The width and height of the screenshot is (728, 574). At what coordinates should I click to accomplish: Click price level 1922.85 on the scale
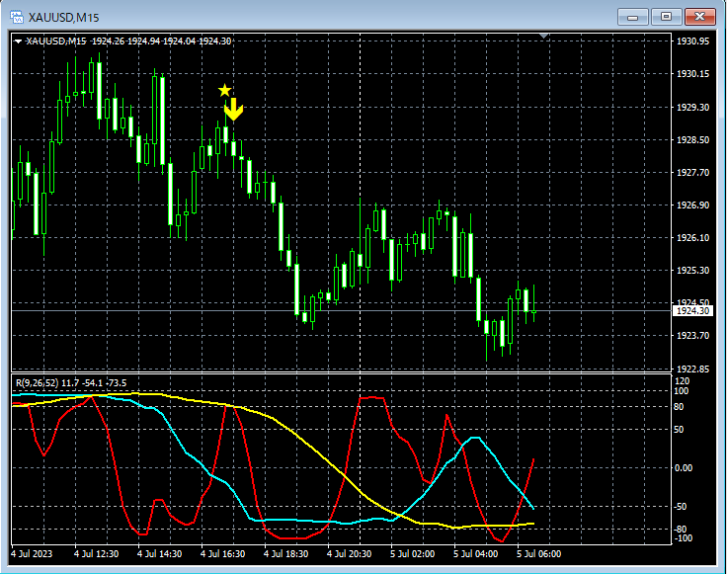tap(692, 369)
